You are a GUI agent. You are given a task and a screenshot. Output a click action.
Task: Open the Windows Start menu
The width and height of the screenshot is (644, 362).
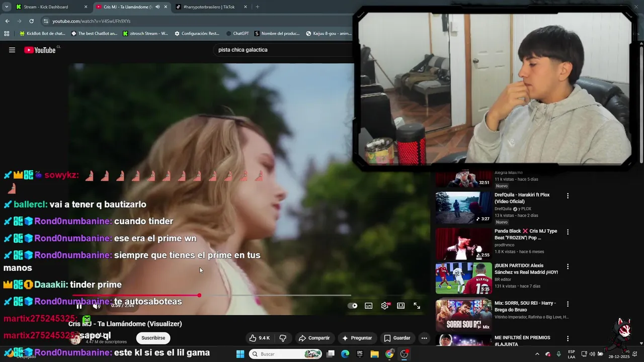click(x=240, y=354)
